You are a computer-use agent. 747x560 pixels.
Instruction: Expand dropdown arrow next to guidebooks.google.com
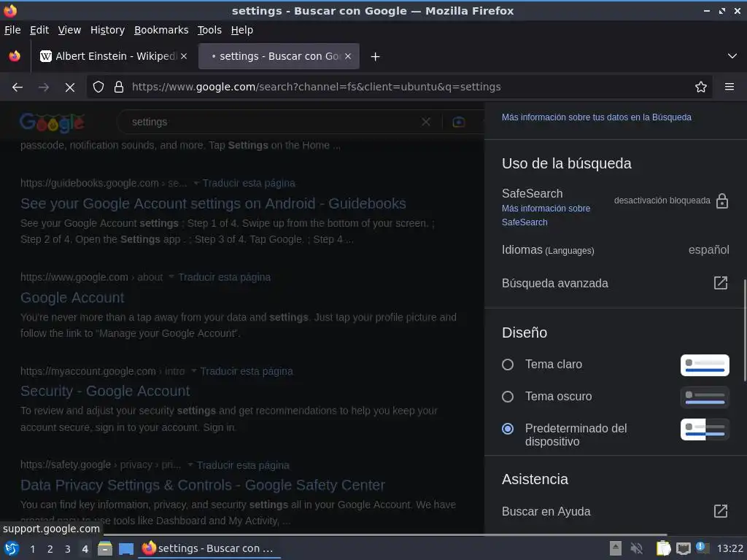[196, 183]
